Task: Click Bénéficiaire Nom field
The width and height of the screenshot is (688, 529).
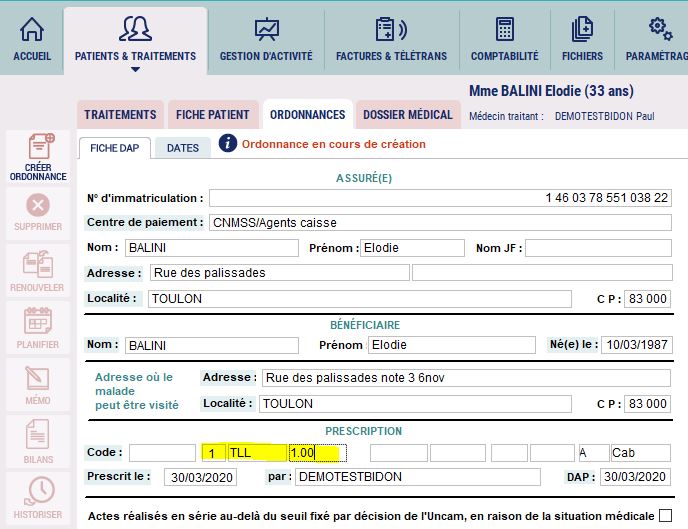Action: (x=212, y=346)
